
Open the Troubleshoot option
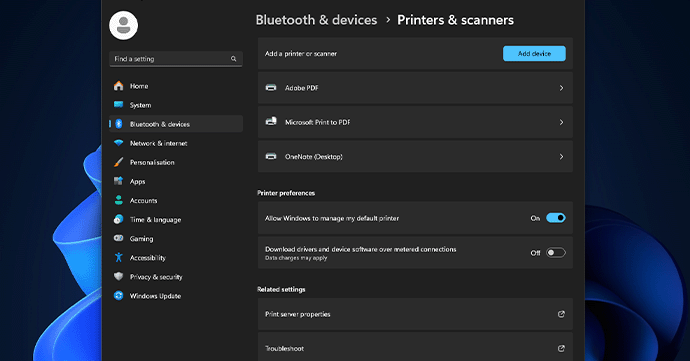tap(415, 347)
